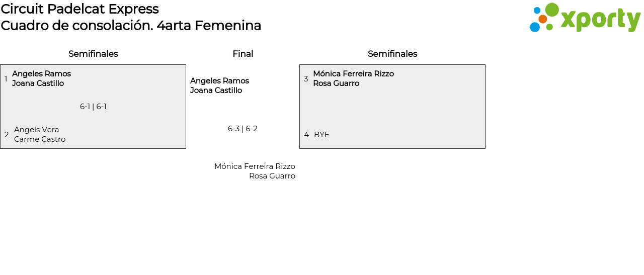Screen dimensions: 644x275
Task: Click Rosa Guarro below the final score
Action: 272,176
